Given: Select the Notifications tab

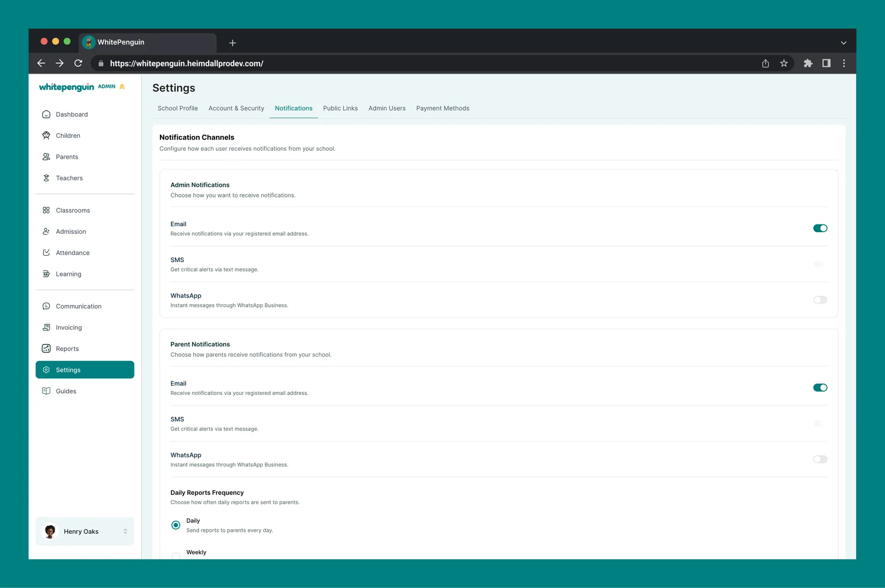Looking at the screenshot, I should tap(294, 108).
